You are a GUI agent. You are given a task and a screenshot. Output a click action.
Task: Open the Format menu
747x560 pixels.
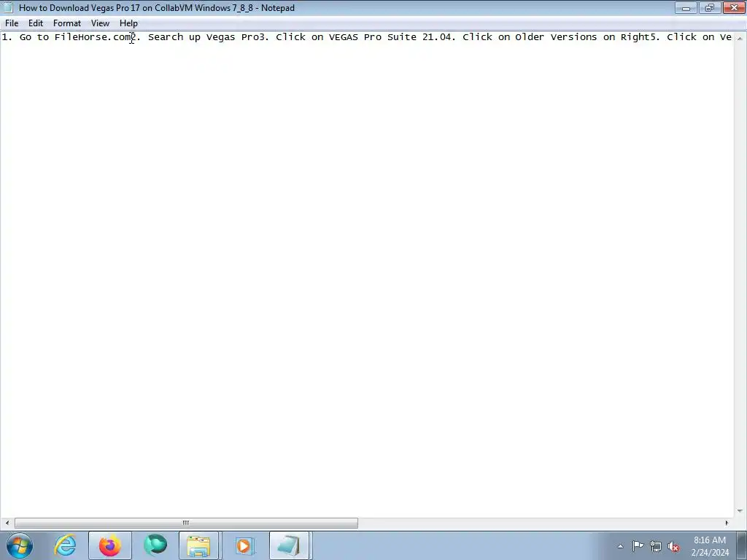pyautogui.click(x=67, y=23)
